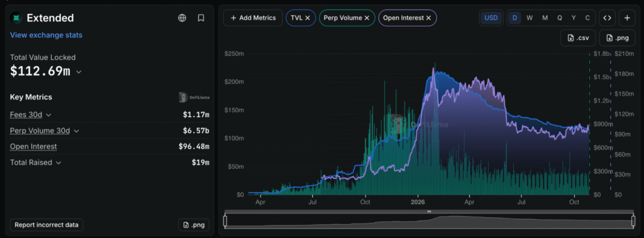Expand the Total Value Locked chevron
The width and height of the screenshot is (644, 238).
coord(79,72)
